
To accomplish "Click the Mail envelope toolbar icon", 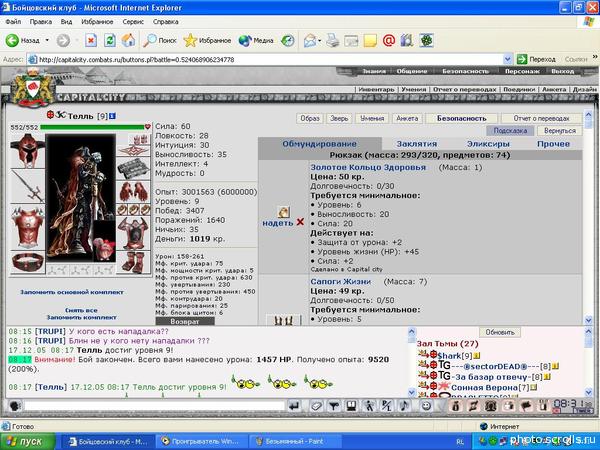I will [x=310, y=41].
